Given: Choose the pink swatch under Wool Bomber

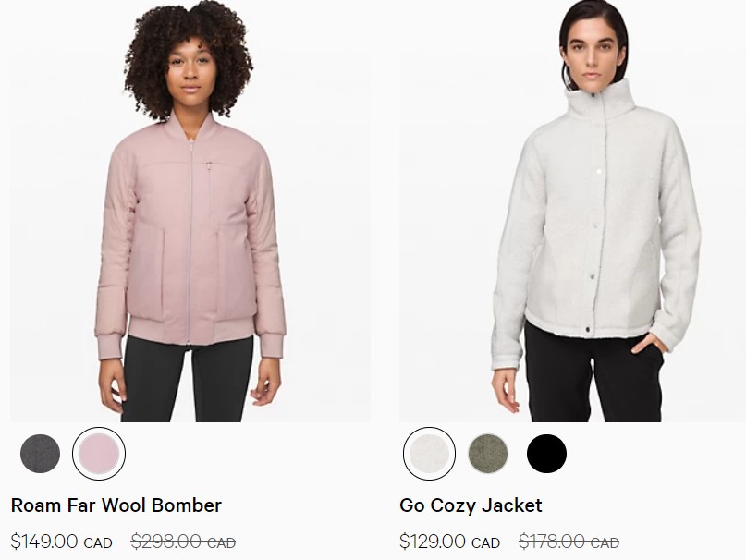Looking at the screenshot, I should (x=99, y=454).
